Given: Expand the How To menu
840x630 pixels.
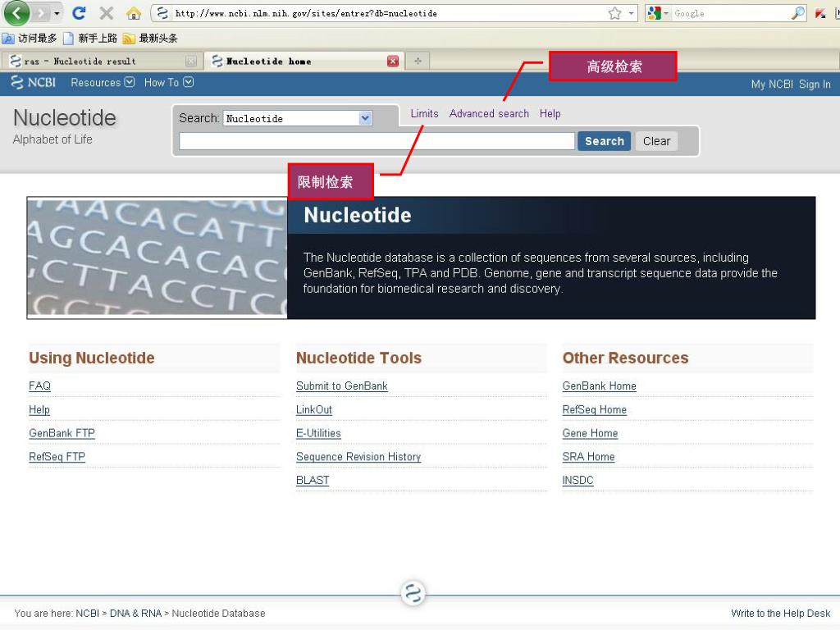Looking at the screenshot, I should (x=169, y=83).
